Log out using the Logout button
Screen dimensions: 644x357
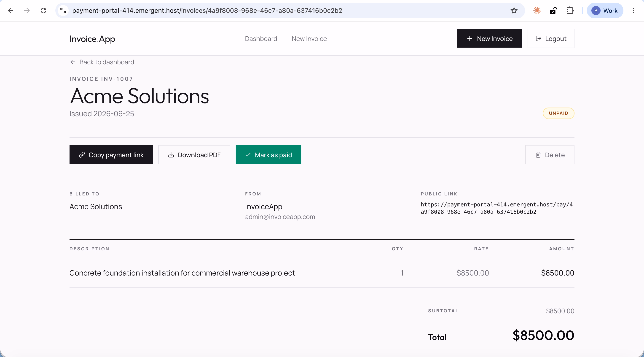click(x=551, y=38)
